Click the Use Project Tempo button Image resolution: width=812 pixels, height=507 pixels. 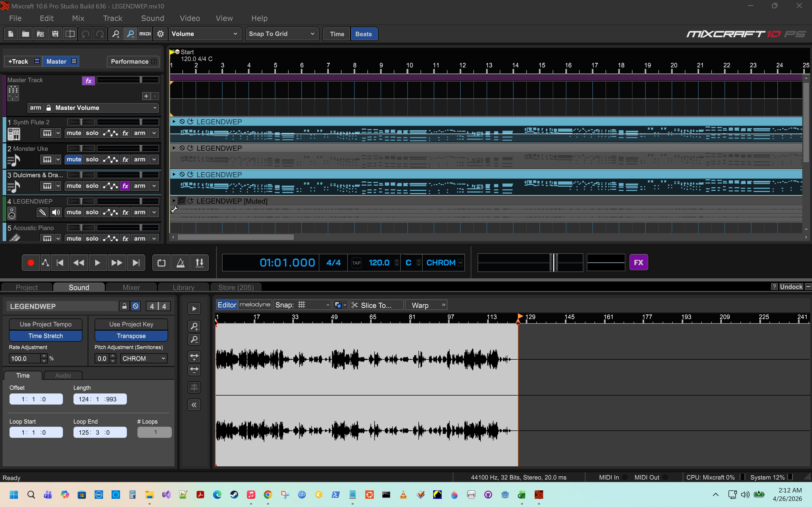pos(46,324)
